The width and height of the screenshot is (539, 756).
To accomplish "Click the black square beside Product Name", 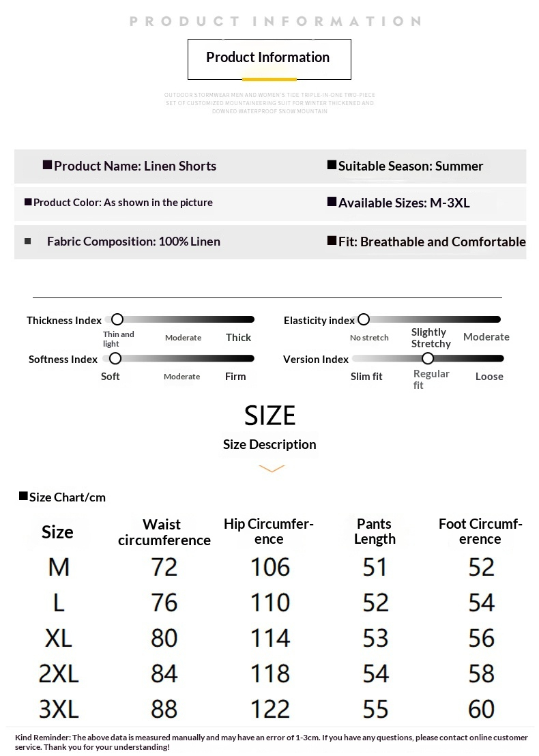I will (x=47, y=165).
